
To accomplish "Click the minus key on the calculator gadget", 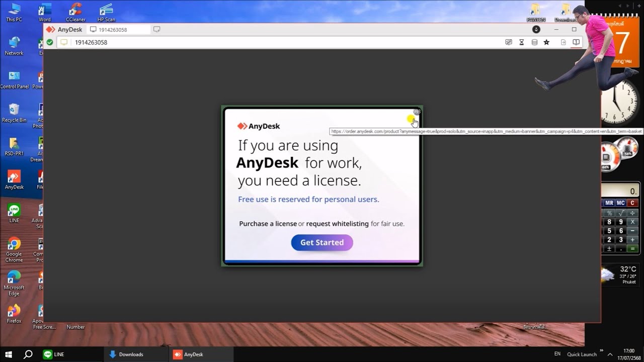I will 633,231.
